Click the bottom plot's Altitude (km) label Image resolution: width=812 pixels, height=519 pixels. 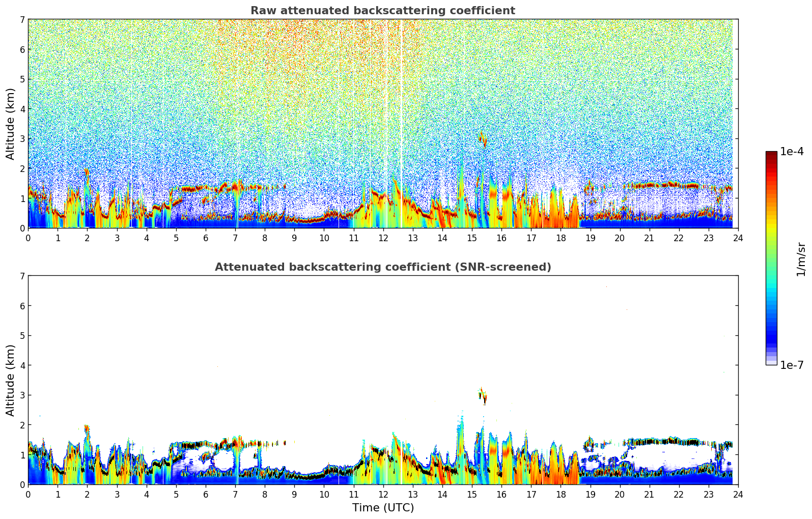coord(11,380)
